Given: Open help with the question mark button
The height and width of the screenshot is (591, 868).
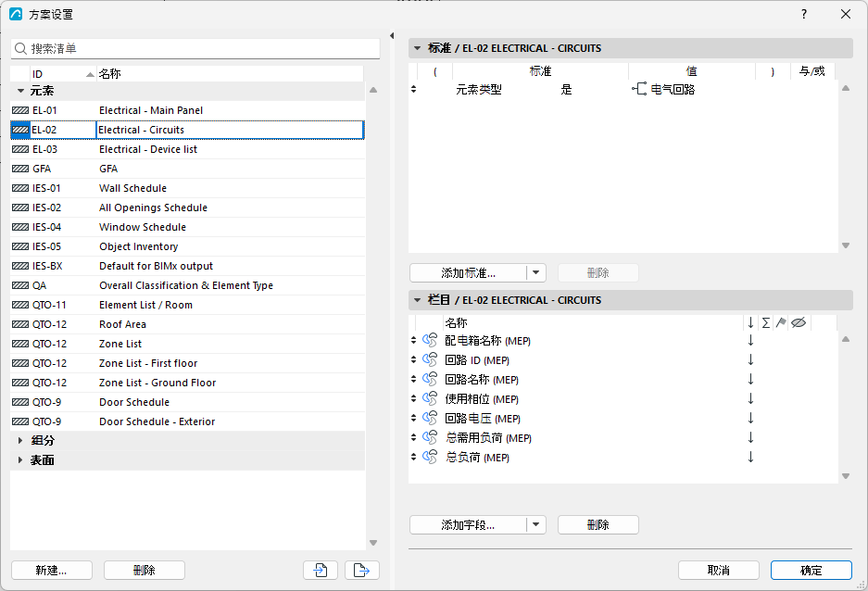Looking at the screenshot, I should (804, 14).
